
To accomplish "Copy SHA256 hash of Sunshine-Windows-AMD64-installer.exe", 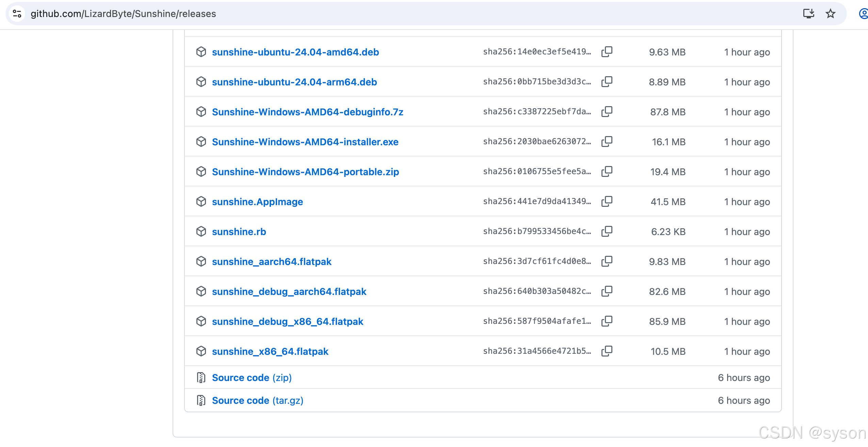I will tap(607, 142).
